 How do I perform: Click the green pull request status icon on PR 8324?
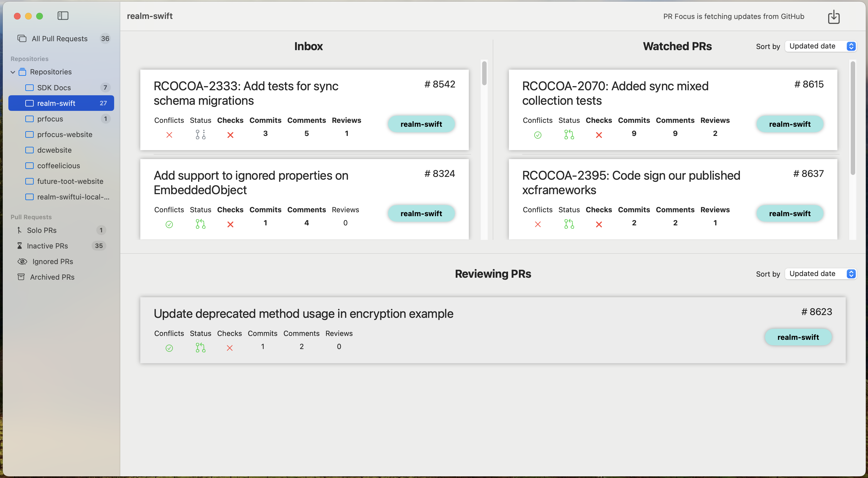[200, 224]
